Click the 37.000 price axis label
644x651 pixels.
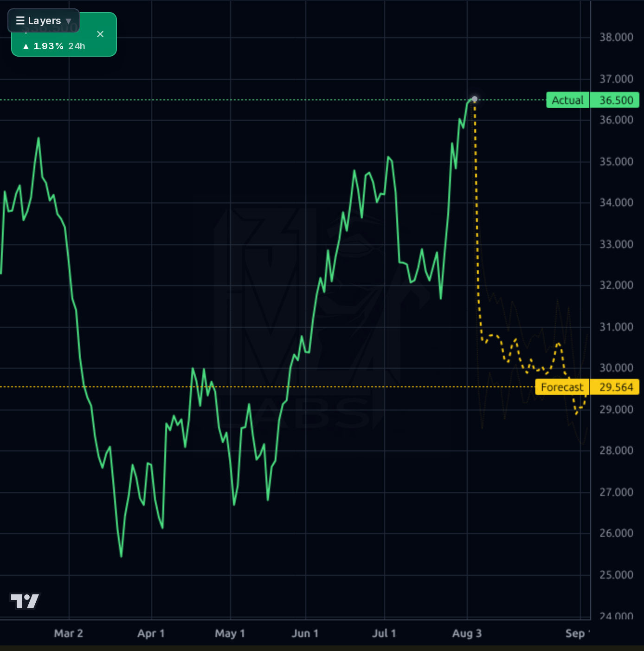coord(616,79)
